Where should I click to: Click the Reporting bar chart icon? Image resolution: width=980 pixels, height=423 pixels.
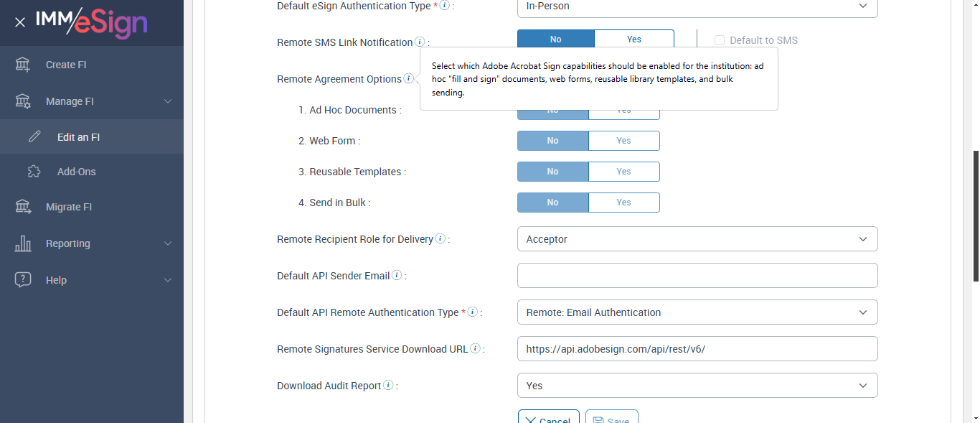(23, 243)
